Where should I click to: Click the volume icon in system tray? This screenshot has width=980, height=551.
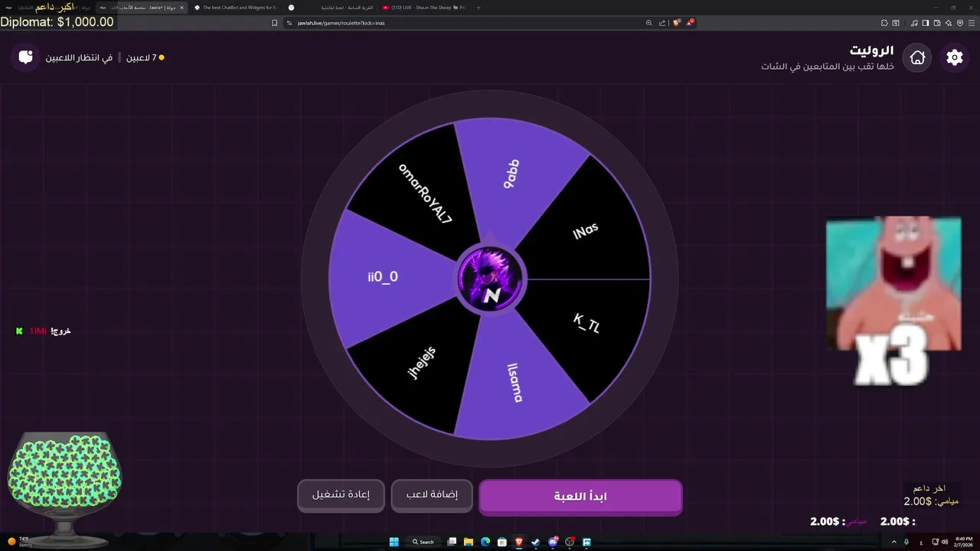[x=945, y=542]
